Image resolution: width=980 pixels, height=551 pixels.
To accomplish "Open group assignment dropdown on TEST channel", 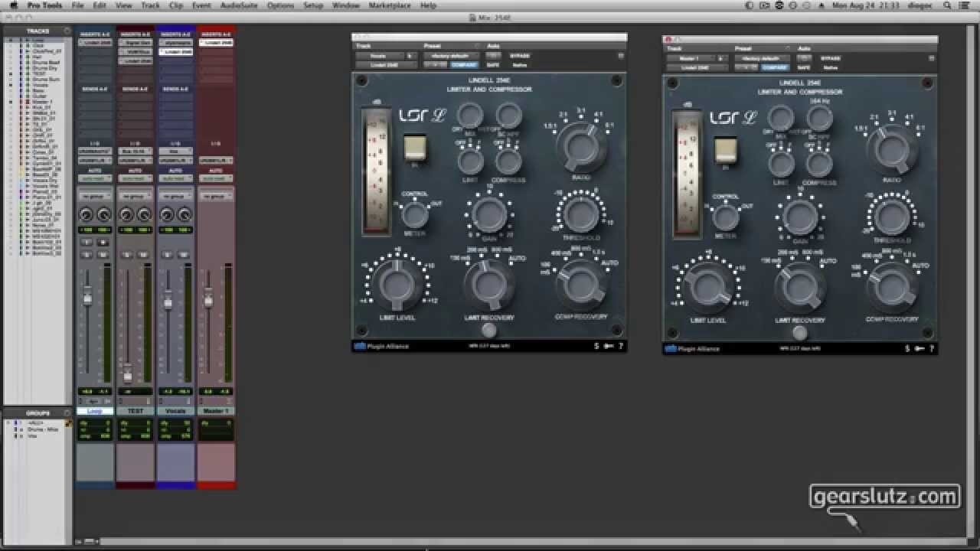I will 135,197.
